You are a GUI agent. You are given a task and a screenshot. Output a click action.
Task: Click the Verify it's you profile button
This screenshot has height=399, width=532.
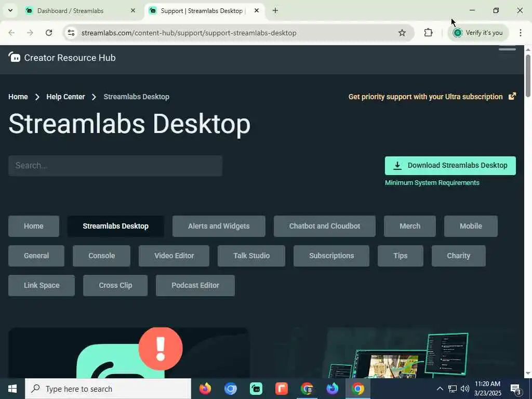pyautogui.click(x=478, y=33)
